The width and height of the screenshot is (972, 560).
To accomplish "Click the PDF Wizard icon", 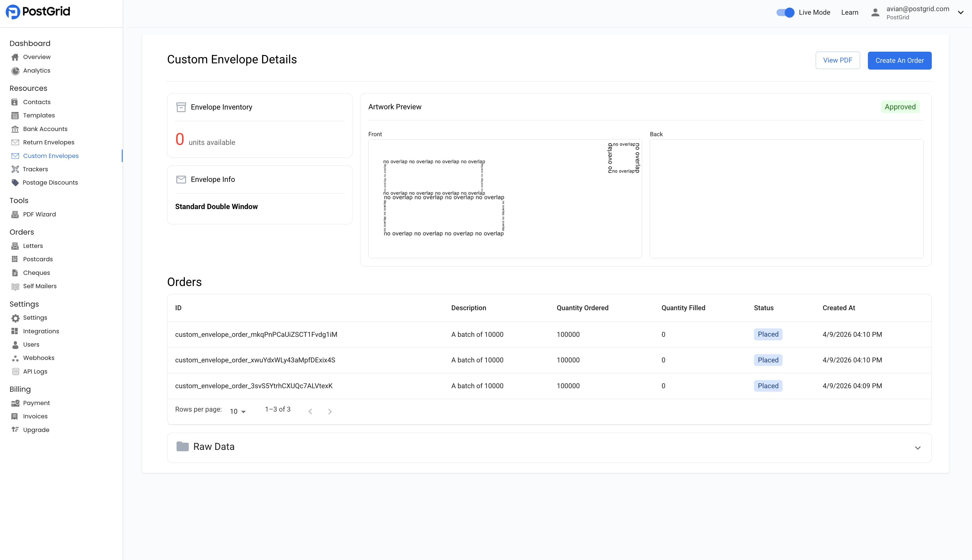I will point(15,214).
